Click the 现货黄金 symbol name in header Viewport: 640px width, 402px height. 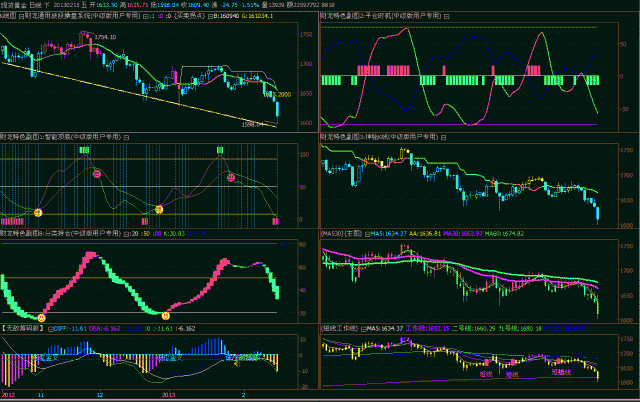click(x=14, y=5)
